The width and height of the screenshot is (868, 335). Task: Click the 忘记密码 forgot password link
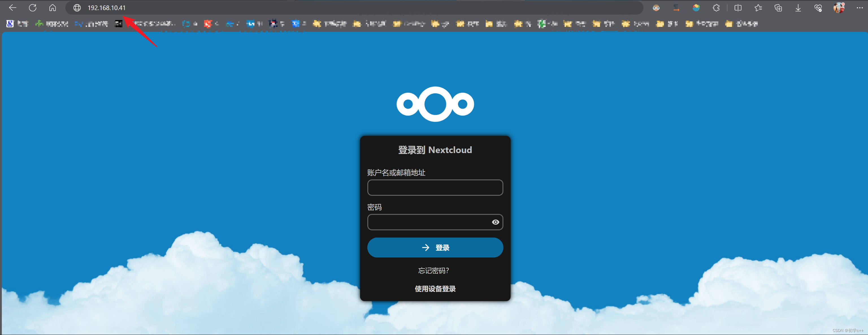[x=433, y=270]
